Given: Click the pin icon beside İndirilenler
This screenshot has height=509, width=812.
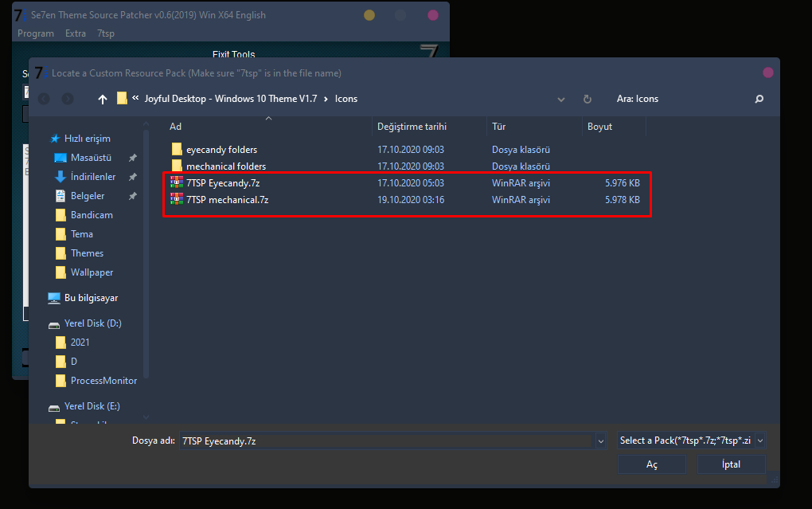Looking at the screenshot, I should point(133,177).
